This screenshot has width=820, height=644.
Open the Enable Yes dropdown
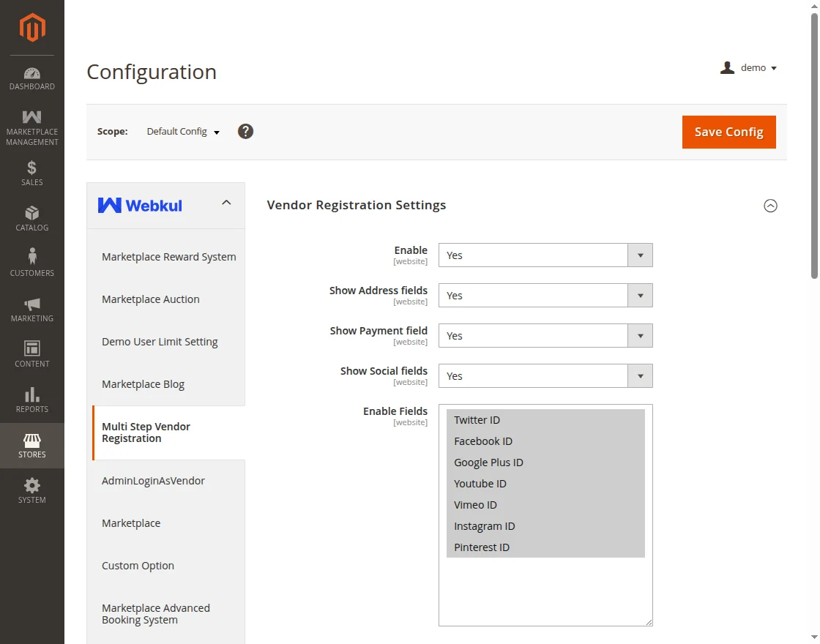click(545, 255)
